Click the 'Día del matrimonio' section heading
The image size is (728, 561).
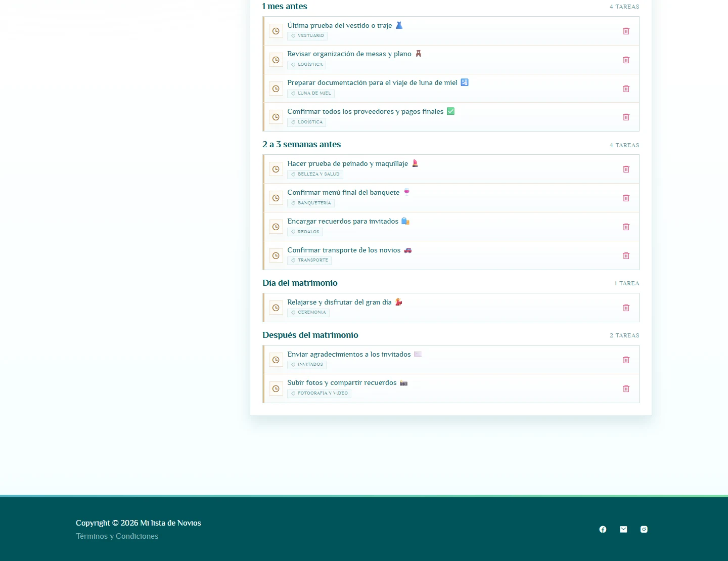pyautogui.click(x=300, y=283)
